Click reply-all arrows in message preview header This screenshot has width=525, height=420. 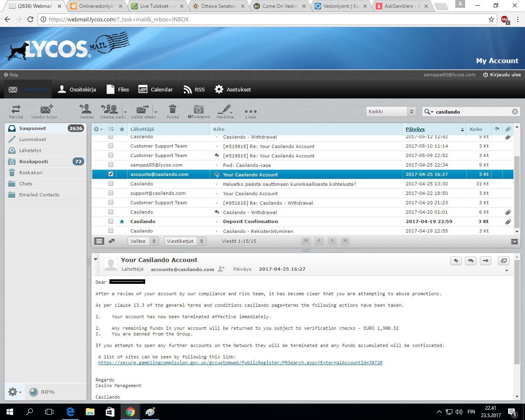pos(470,260)
